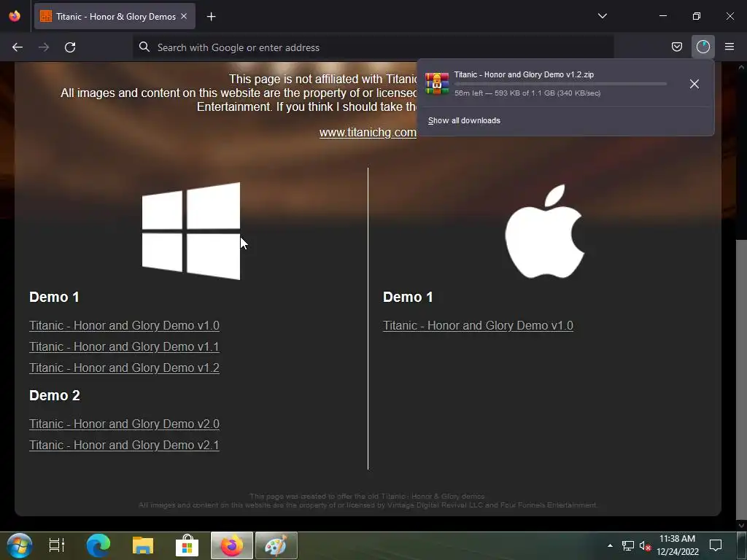Screen dimensions: 747x560
Task: Open a new browser tab
Action: pos(211,17)
